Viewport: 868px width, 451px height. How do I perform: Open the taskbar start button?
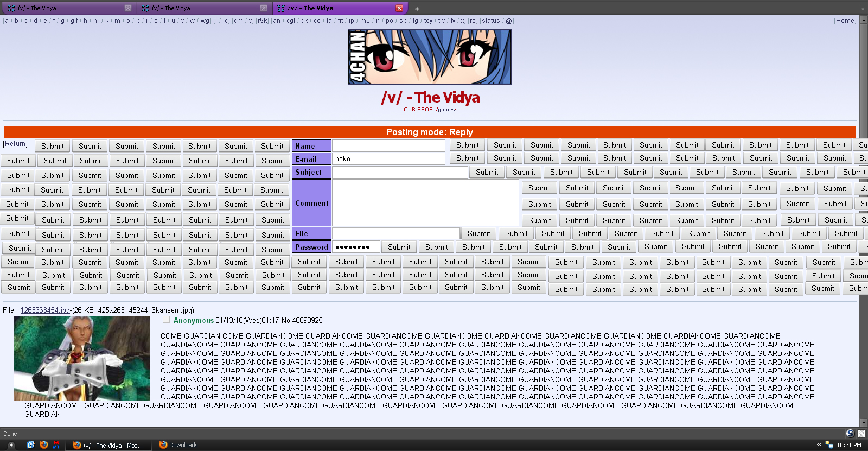point(11,444)
